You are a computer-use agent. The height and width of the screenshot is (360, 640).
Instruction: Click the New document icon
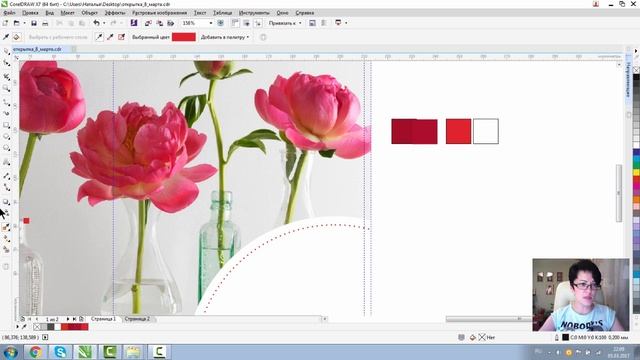5,23
